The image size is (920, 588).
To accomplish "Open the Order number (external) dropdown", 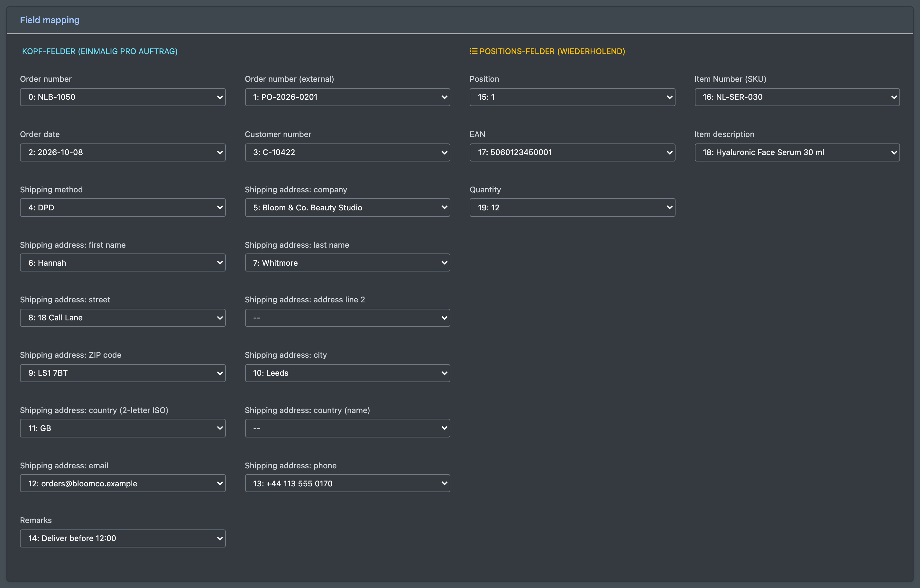I will 347,97.
